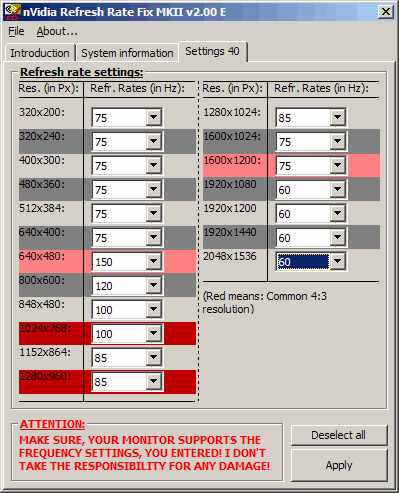The image size is (399, 493).
Task: Click the 1280x960: resolution label
Action: [45, 376]
